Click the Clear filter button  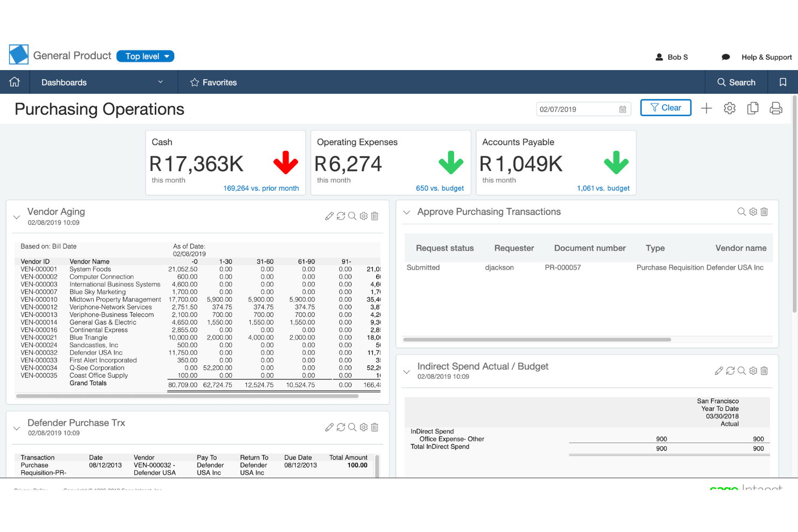(x=665, y=107)
